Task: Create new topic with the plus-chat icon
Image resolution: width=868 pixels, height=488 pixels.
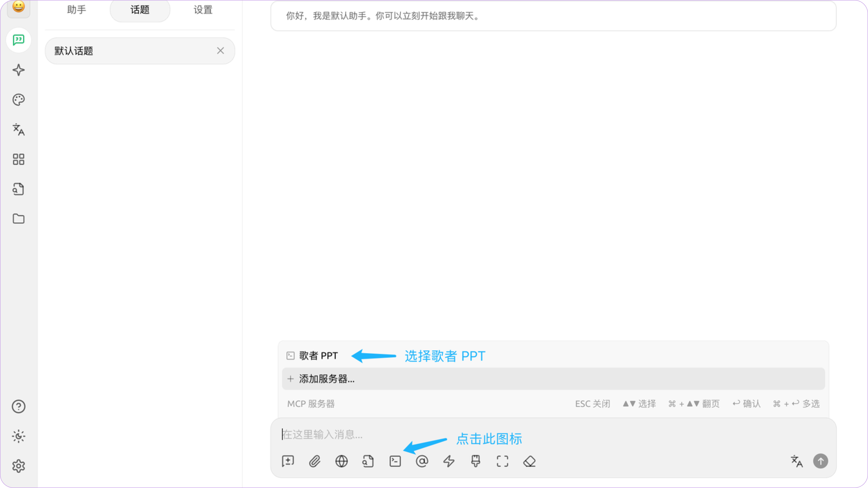Action: coord(288,461)
